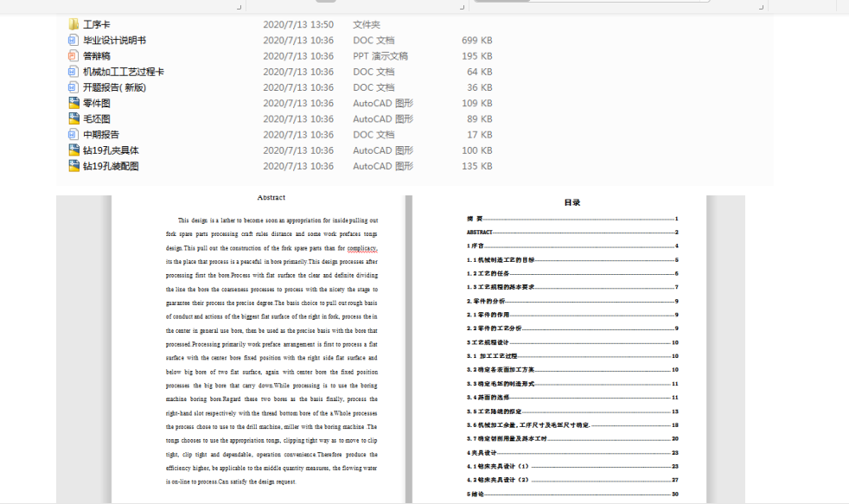This screenshot has height=504, width=849.
Task: Click the DOC icon beside 毕业设计说明书
Action: point(73,40)
